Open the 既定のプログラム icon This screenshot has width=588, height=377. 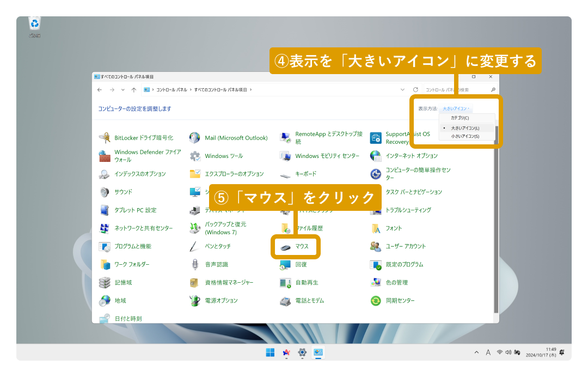click(376, 265)
